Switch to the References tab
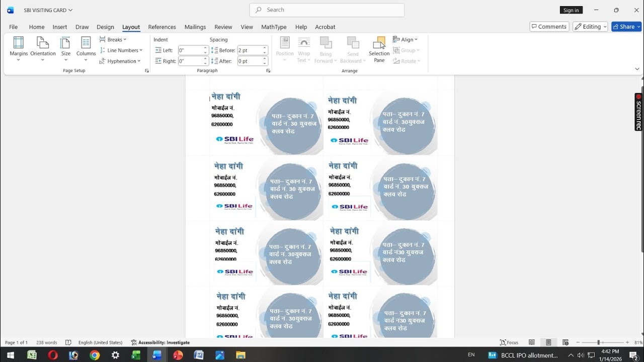644x362 pixels. (x=162, y=27)
